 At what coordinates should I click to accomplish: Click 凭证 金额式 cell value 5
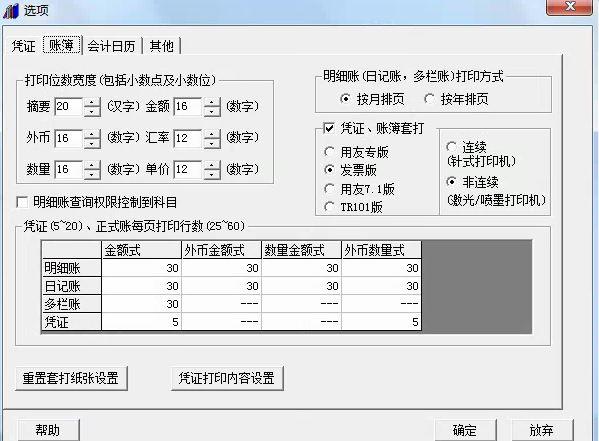click(x=141, y=322)
